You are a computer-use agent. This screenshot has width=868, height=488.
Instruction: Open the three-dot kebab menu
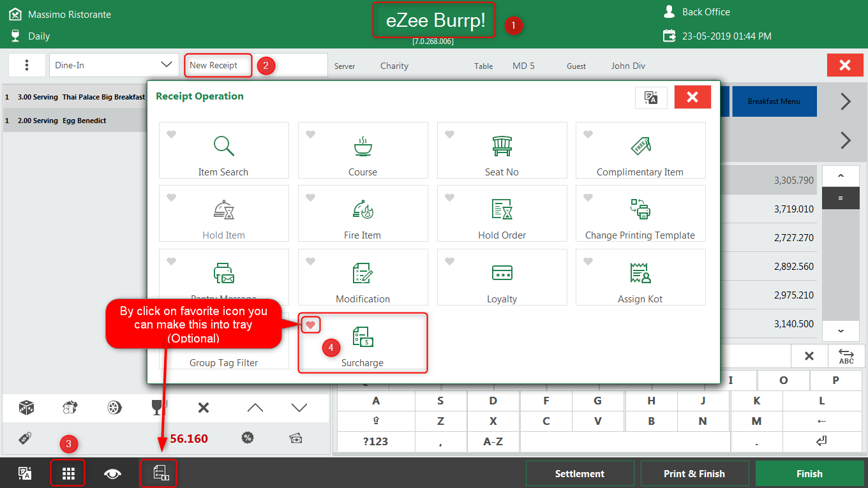pyautogui.click(x=26, y=65)
